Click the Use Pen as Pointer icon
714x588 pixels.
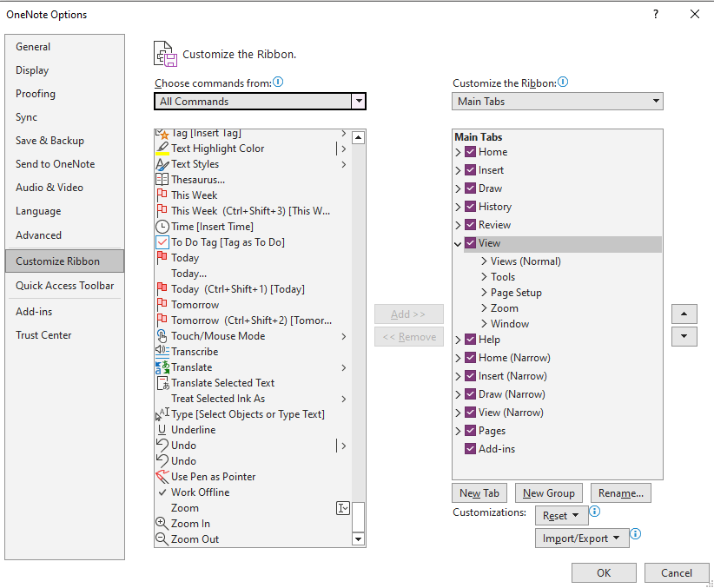(x=162, y=476)
